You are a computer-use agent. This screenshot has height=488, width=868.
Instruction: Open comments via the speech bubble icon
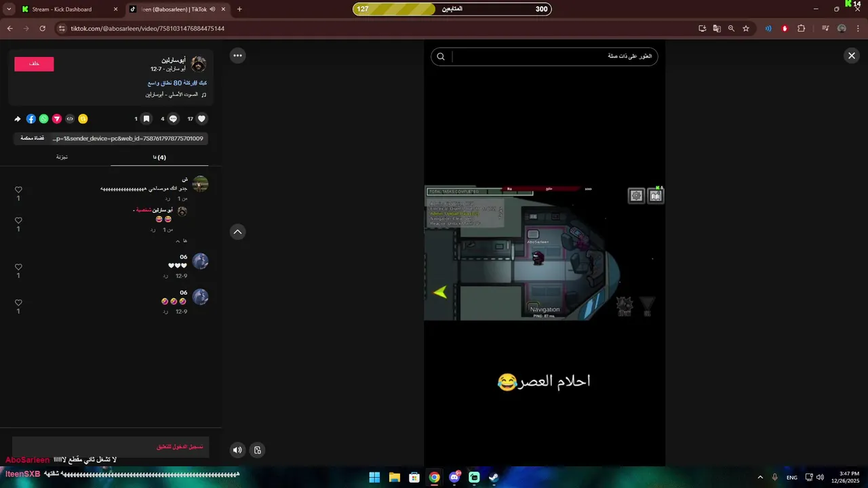pyautogui.click(x=173, y=119)
